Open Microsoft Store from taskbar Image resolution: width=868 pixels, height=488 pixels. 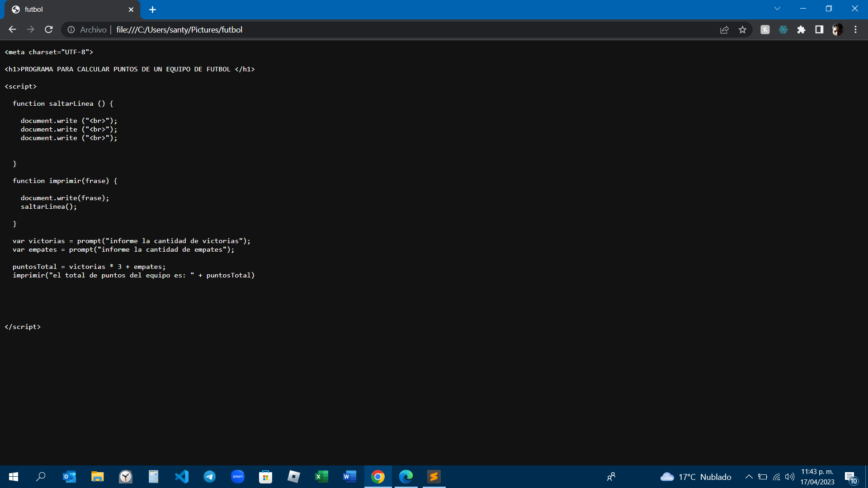click(x=266, y=477)
